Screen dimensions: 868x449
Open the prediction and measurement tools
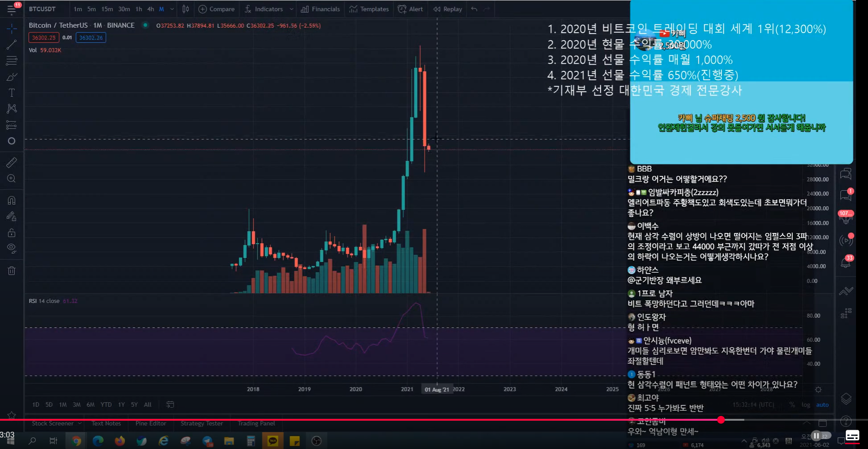[12, 125]
